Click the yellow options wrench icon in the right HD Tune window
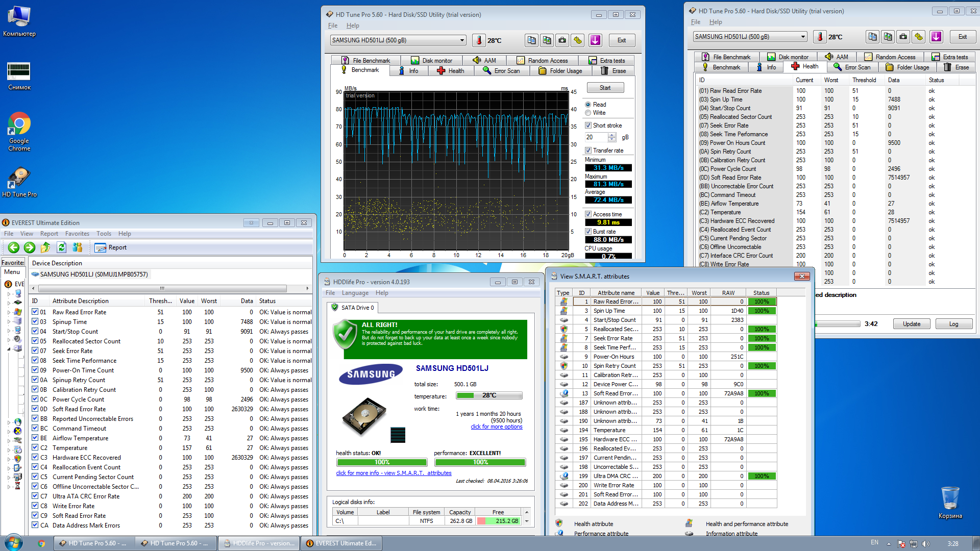 click(x=918, y=37)
